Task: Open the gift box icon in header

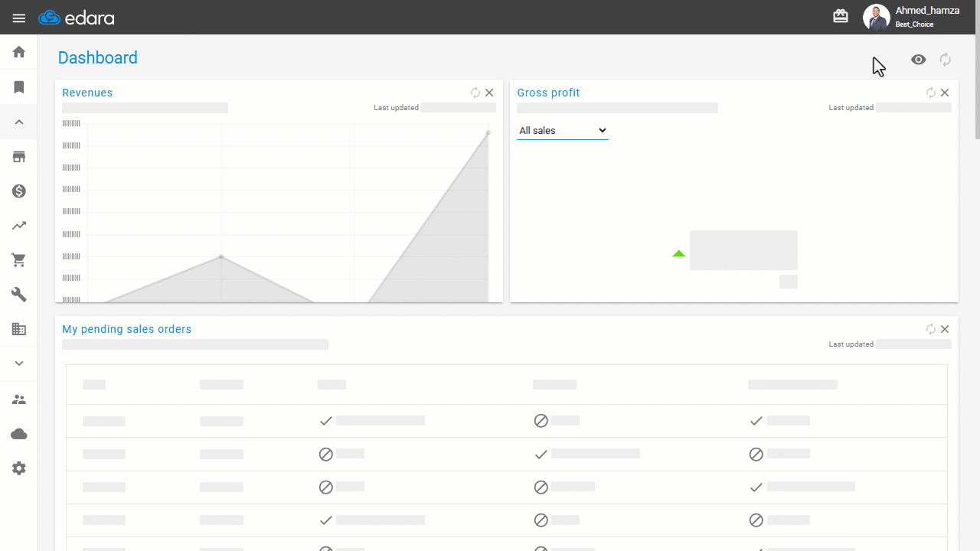Action: click(841, 17)
